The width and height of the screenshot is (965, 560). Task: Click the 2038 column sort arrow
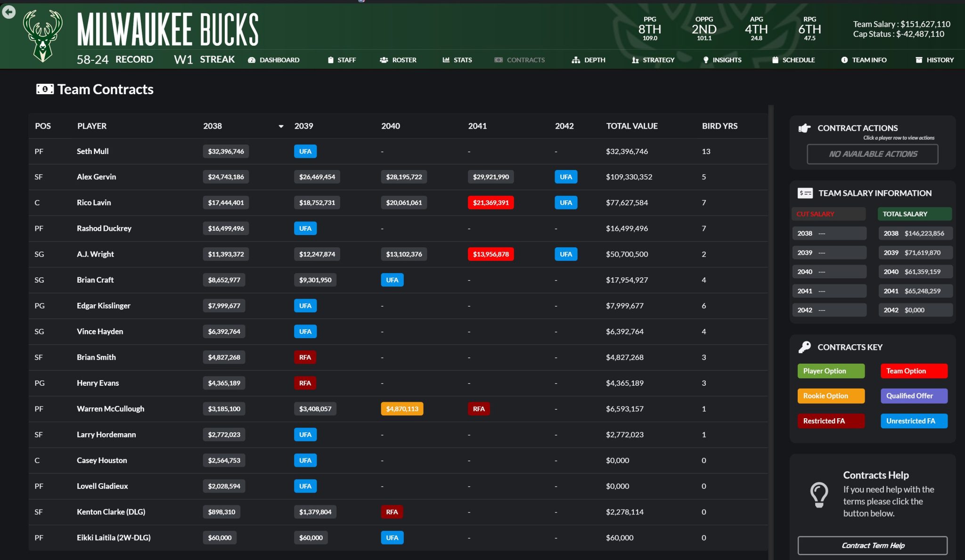pyautogui.click(x=281, y=127)
